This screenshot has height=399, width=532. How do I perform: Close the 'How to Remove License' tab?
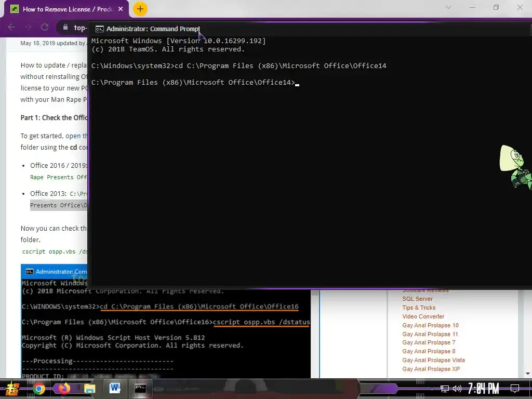pos(121,9)
